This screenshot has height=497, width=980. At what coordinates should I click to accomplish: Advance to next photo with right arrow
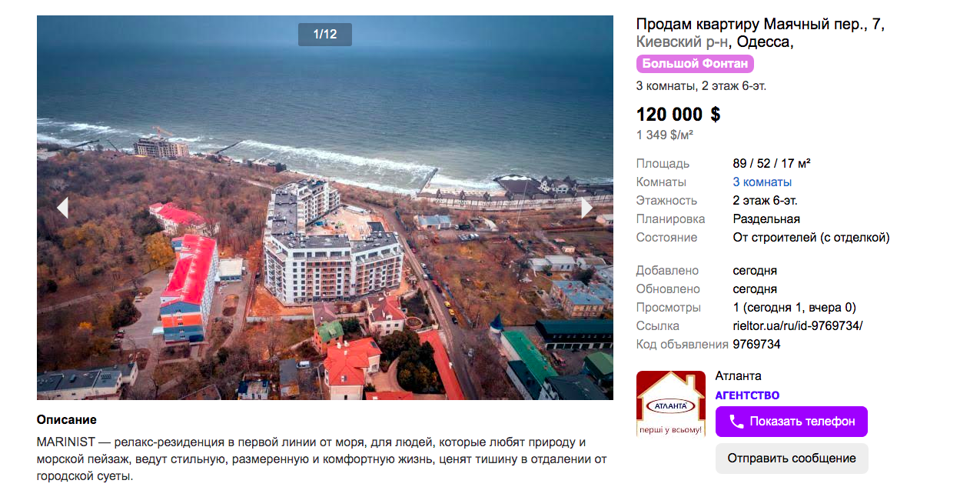click(587, 208)
